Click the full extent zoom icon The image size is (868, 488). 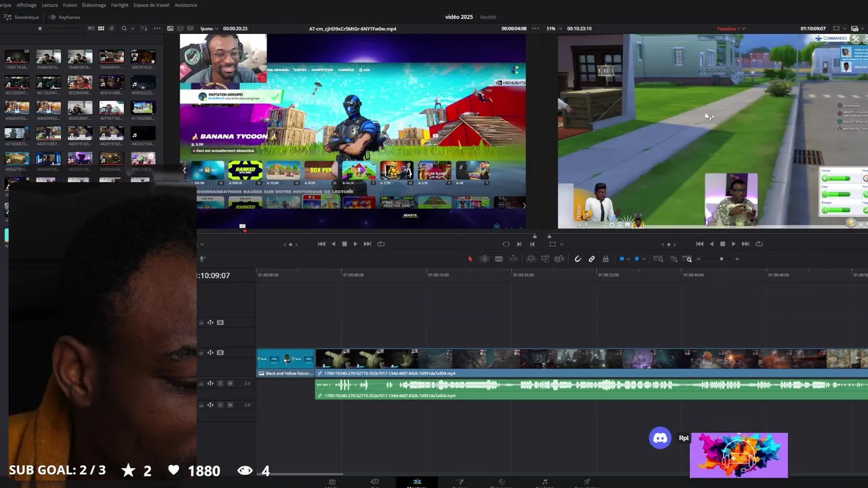[658, 259]
